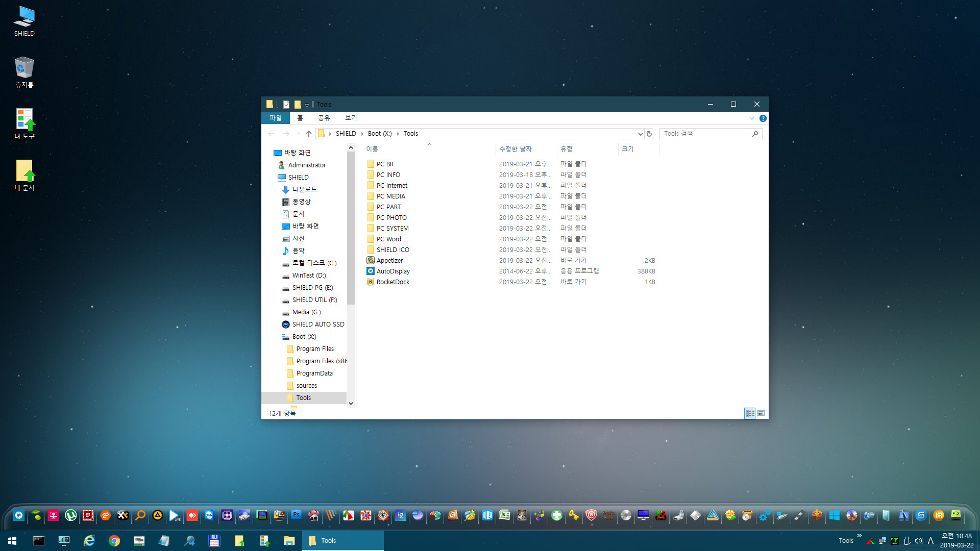The width and height of the screenshot is (980, 551).
Task: Switch to details view layout button
Action: coord(750,413)
